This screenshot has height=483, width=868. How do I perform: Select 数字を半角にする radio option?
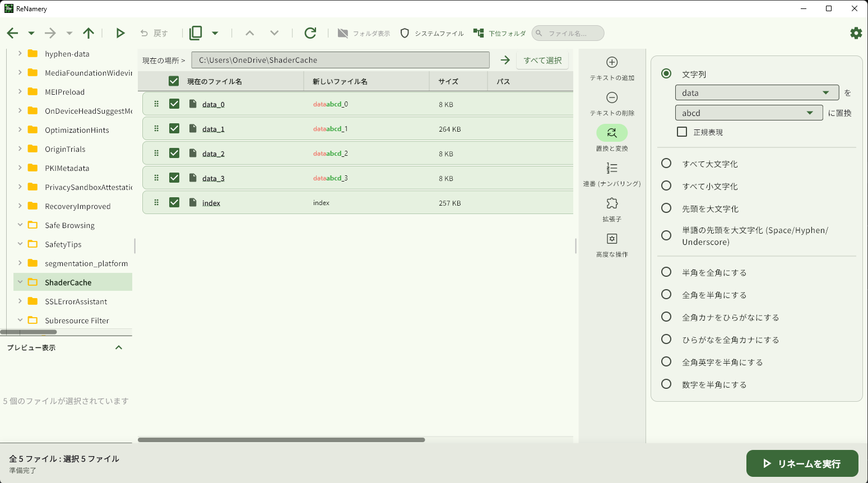(666, 384)
